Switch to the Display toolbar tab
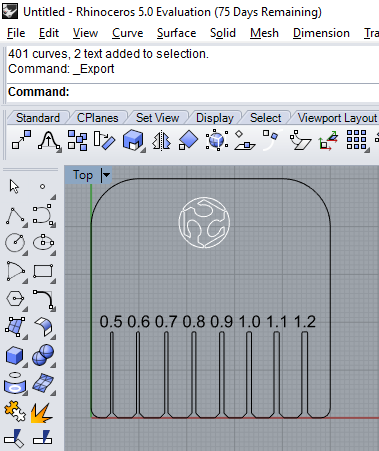 point(215,118)
